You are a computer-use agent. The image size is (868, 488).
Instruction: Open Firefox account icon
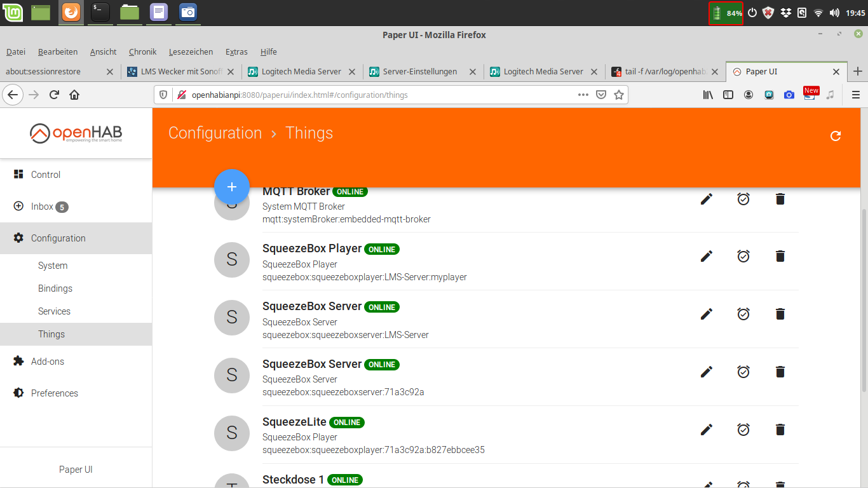[x=749, y=95]
